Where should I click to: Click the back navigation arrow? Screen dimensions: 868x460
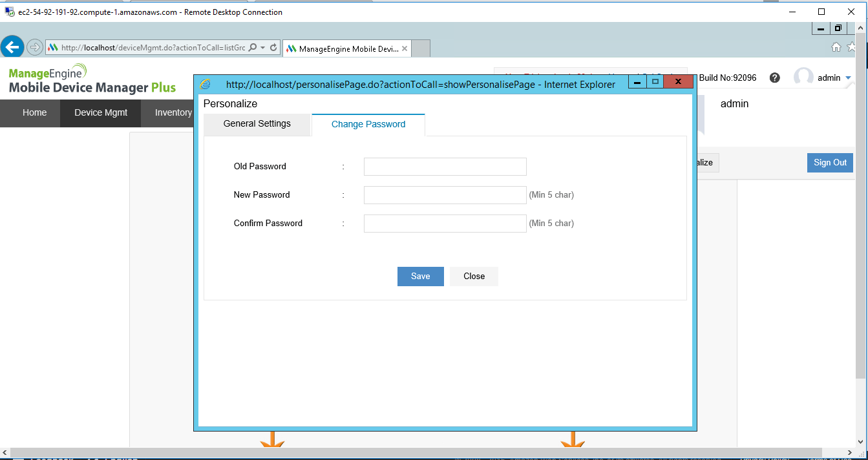(12, 47)
